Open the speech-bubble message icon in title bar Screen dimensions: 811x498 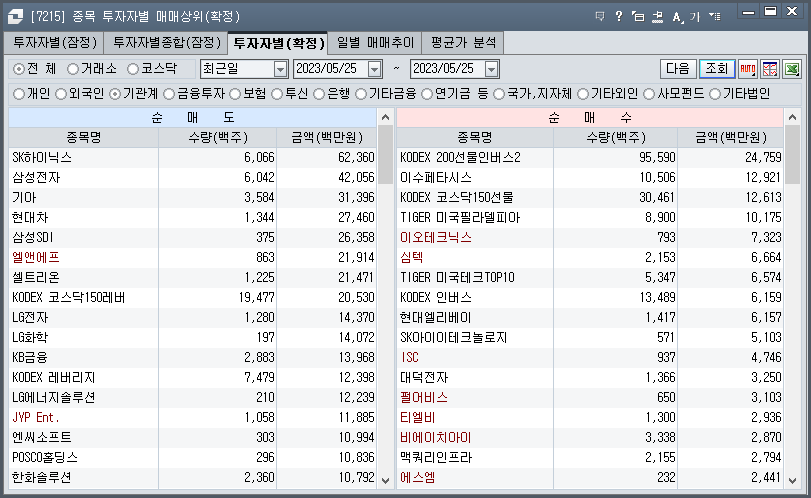click(x=599, y=16)
